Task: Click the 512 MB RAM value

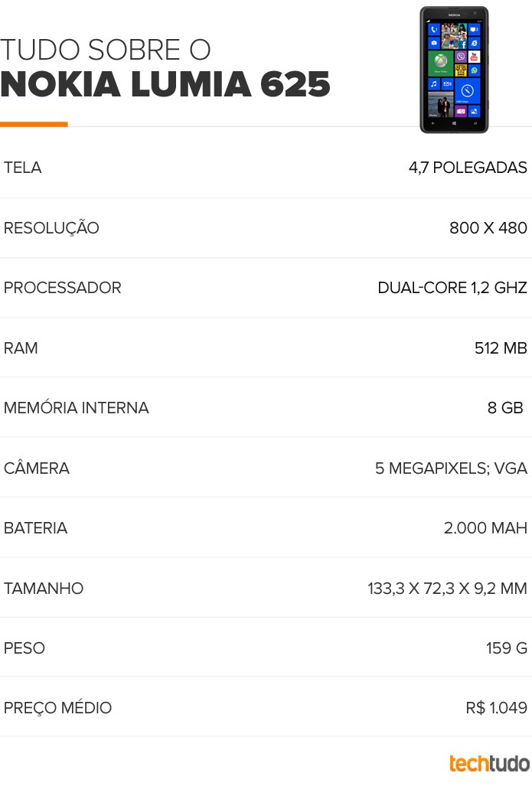Action: click(x=501, y=348)
